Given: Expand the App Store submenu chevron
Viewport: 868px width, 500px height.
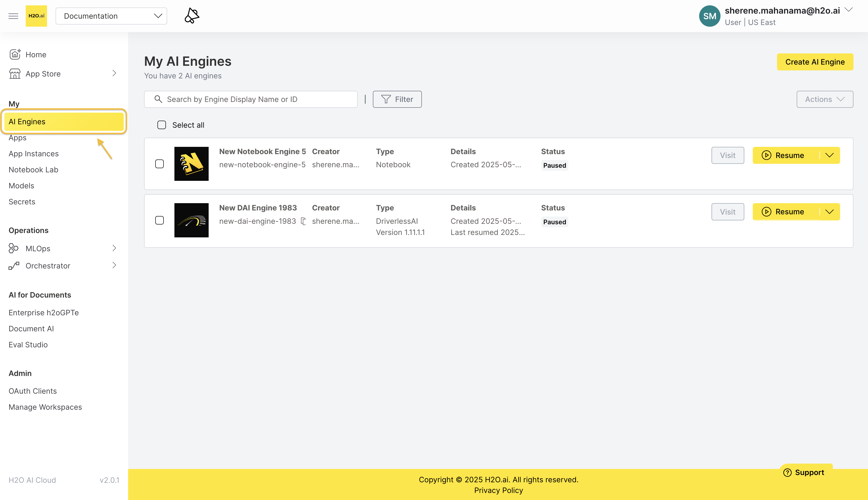Looking at the screenshot, I should pos(114,73).
